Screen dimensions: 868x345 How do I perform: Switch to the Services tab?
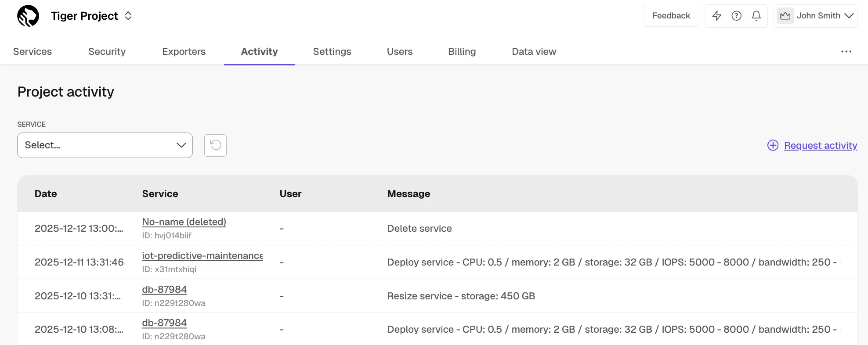(x=33, y=52)
